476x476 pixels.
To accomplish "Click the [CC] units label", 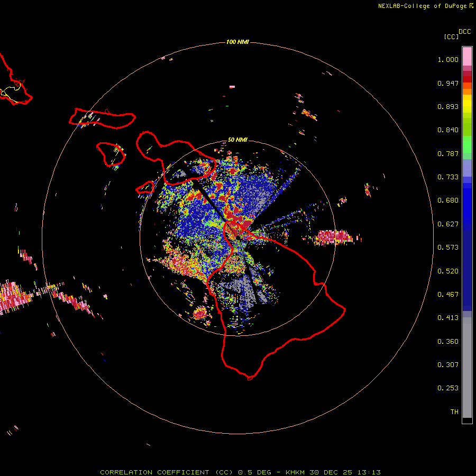I will click(451, 36).
